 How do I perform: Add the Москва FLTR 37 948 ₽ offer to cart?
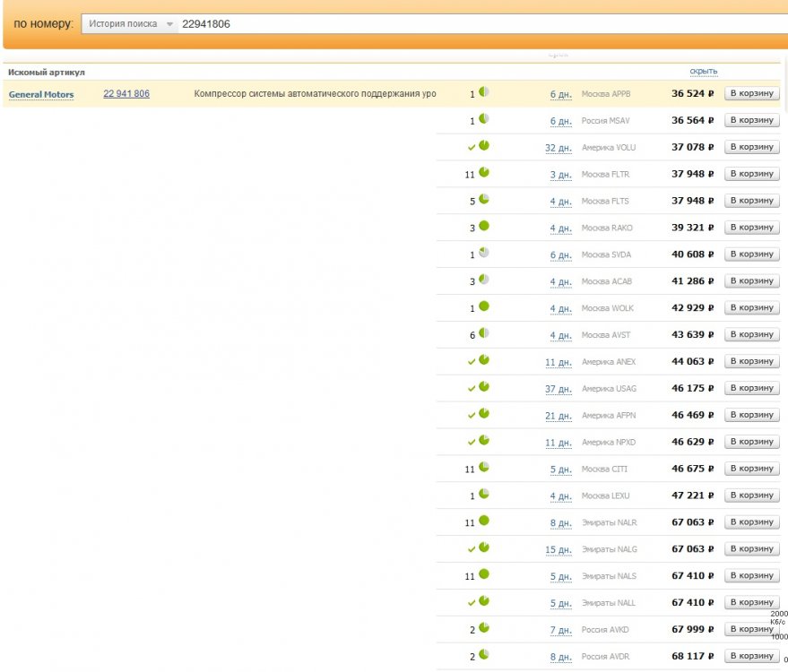pos(751,174)
